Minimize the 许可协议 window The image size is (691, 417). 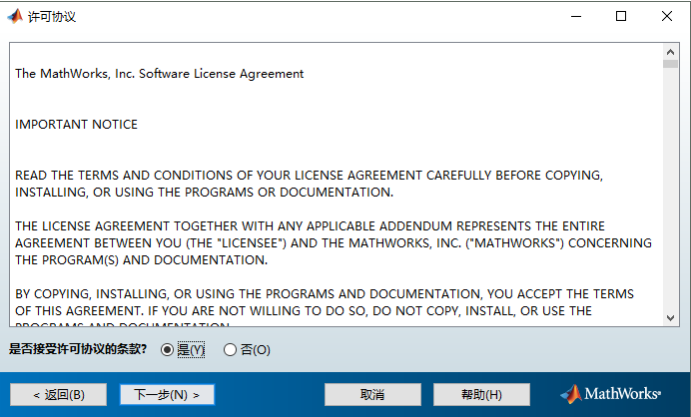pyautogui.click(x=576, y=16)
